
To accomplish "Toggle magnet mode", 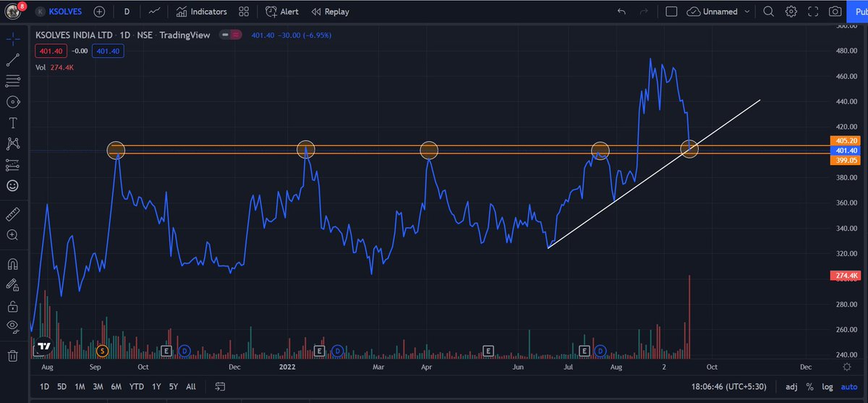I will [12, 263].
